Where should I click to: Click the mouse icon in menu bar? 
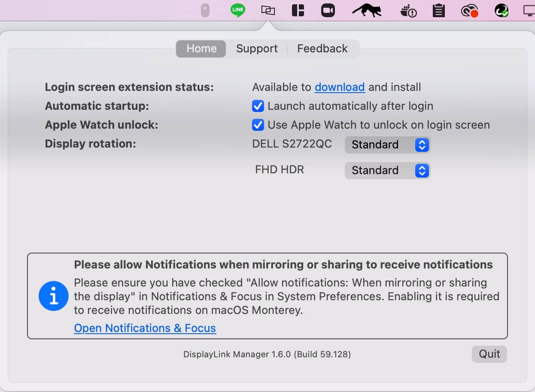click(205, 10)
